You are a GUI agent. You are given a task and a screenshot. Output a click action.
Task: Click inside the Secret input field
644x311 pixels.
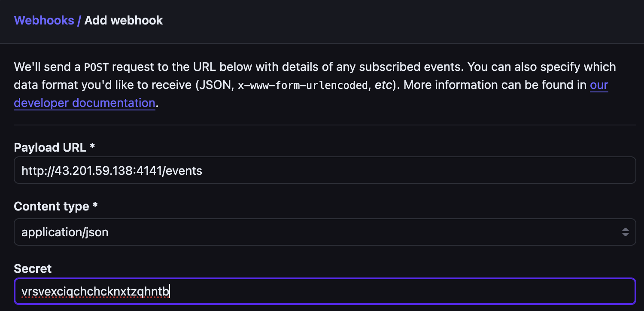[386, 292]
